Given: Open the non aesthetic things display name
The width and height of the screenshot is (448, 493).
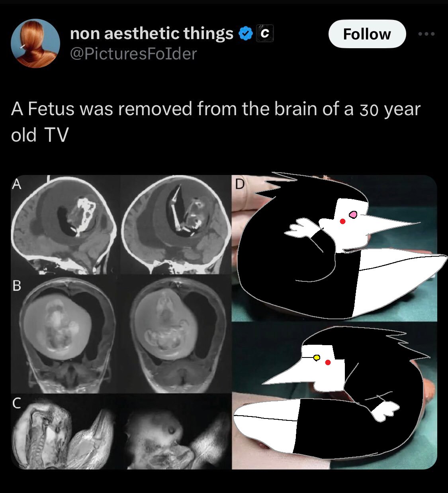Looking at the screenshot, I should (x=151, y=33).
